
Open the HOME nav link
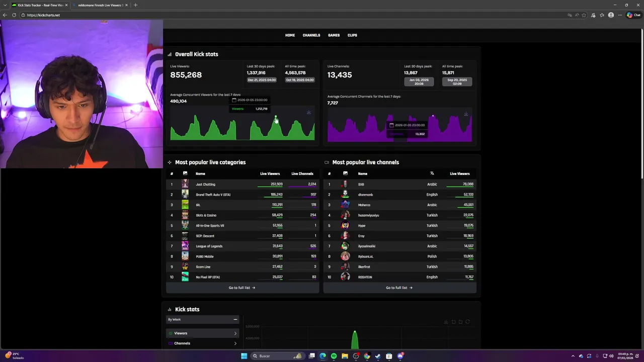pos(290,35)
